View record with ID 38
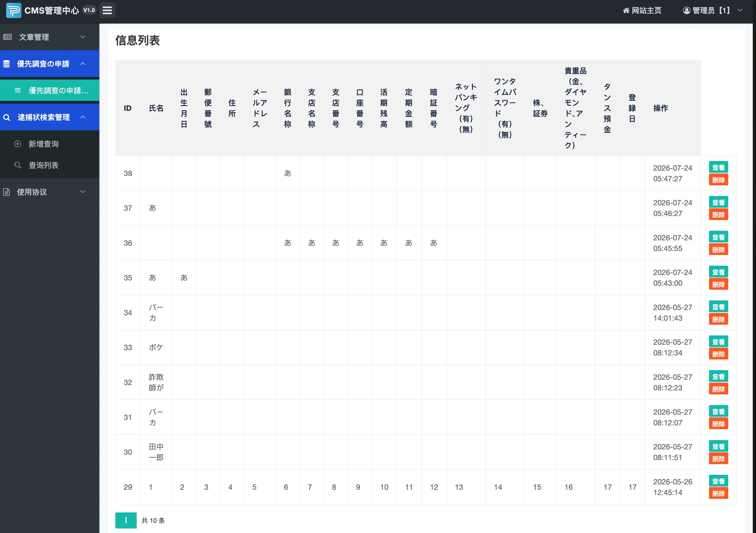This screenshot has height=533, width=756. point(718,167)
